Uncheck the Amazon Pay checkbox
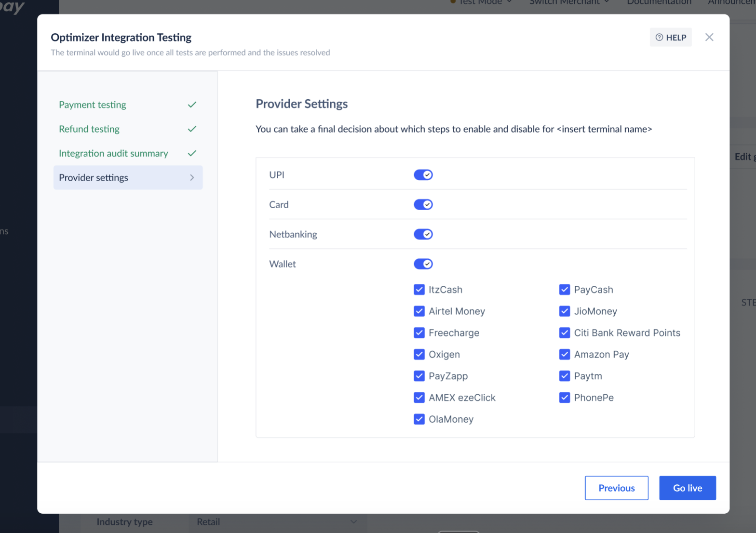 [565, 354]
